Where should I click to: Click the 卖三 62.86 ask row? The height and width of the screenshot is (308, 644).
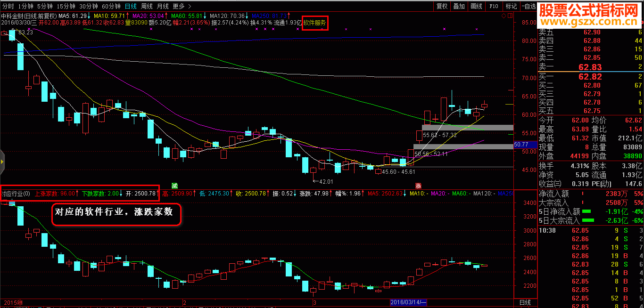click(591, 49)
